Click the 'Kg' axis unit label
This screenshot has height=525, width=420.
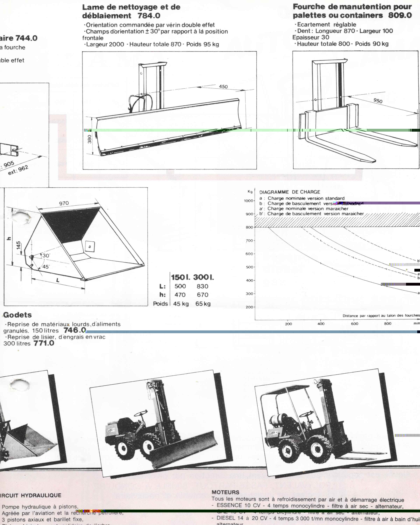click(x=250, y=192)
